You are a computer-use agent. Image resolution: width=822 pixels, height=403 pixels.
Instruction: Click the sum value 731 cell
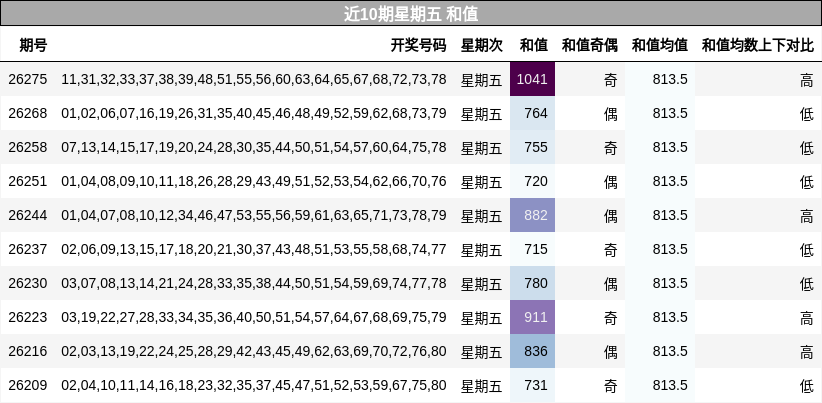532,385
